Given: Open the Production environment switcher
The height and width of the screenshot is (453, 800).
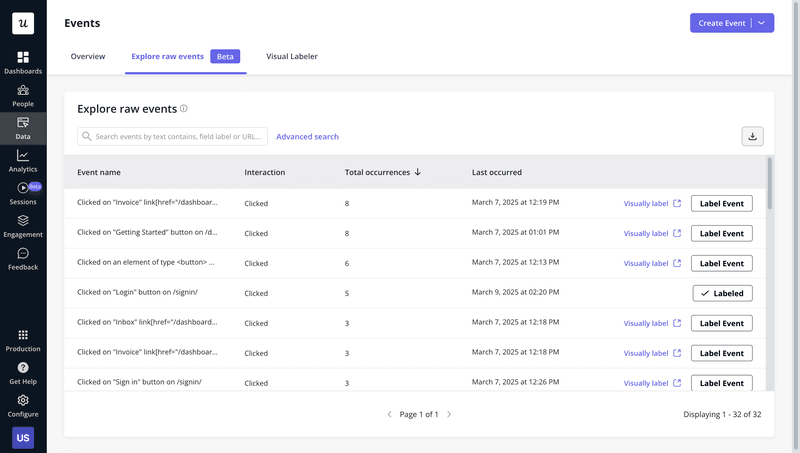Looking at the screenshot, I should [x=23, y=340].
